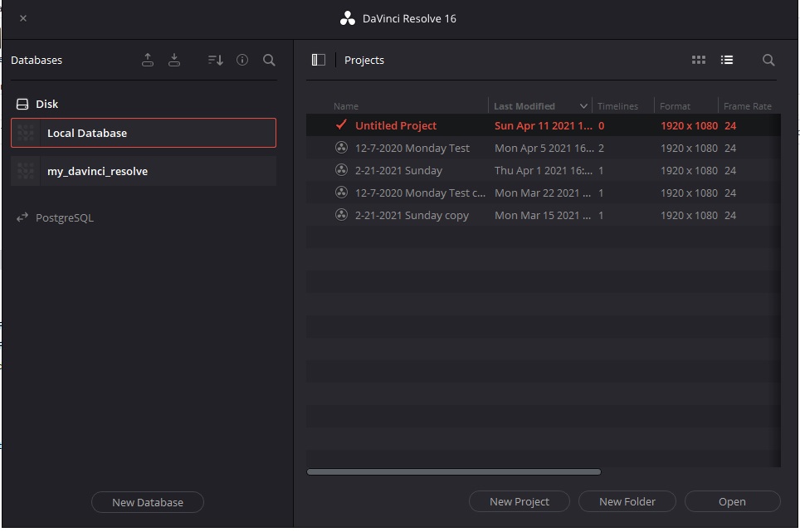Close the Project Manager window
This screenshot has width=800, height=532.
(x=23, y=18)
